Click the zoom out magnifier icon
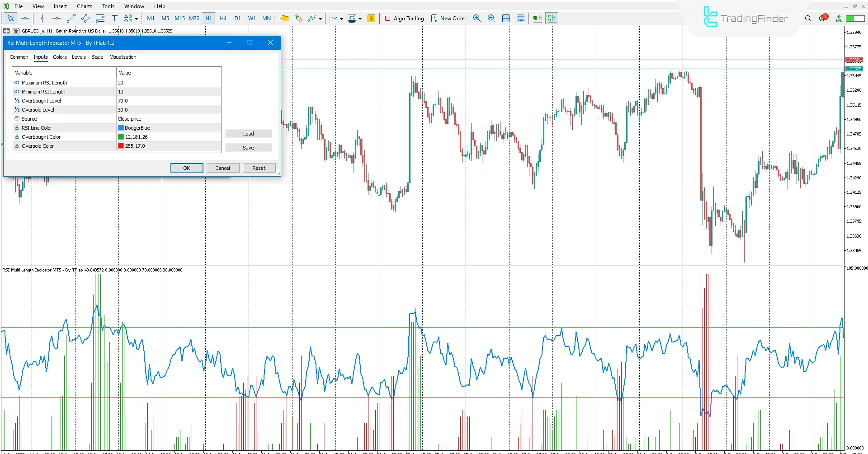 pyautogui.click(x=491, y=19)
